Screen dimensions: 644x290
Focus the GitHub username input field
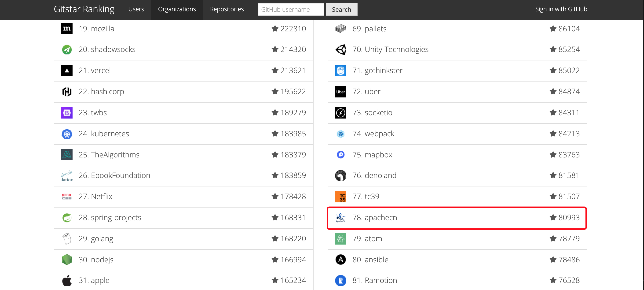pyautogui.click(x=291, y=10)
